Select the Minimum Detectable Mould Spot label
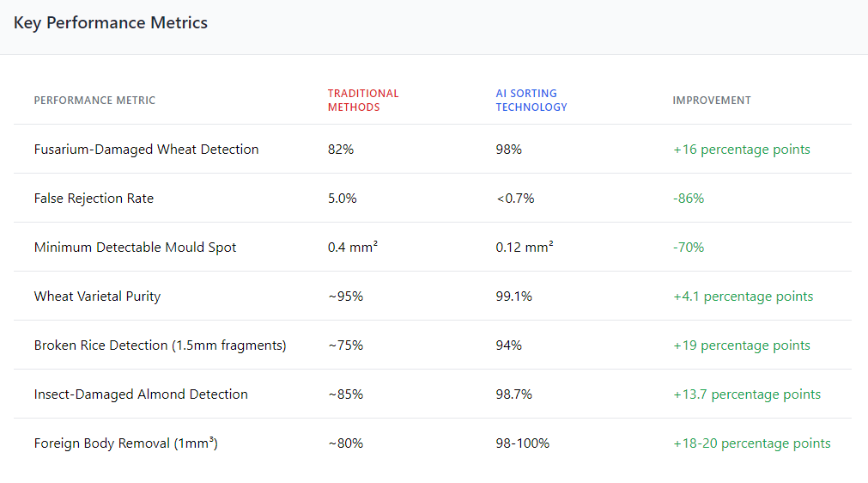868x483 pixels. [135, 248]
